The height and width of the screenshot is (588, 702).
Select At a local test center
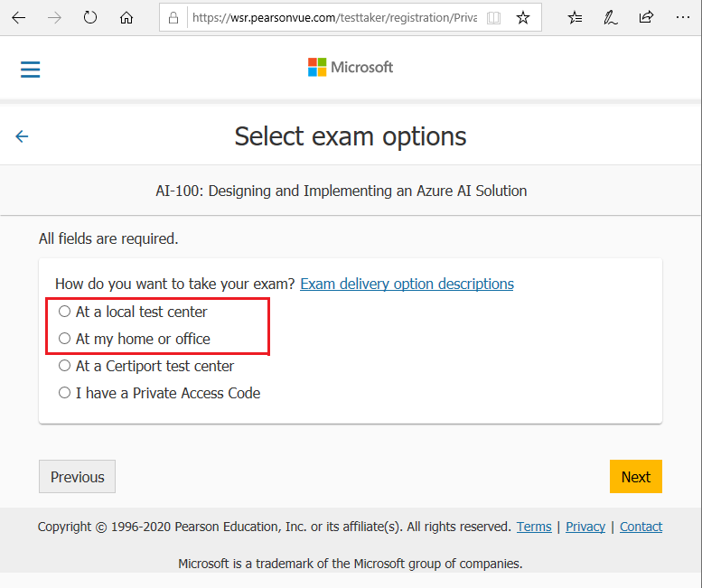click(x=64, y=311)
